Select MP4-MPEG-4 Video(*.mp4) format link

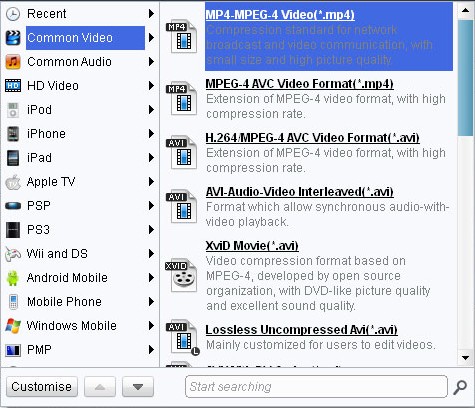click(x=280, y=15)
